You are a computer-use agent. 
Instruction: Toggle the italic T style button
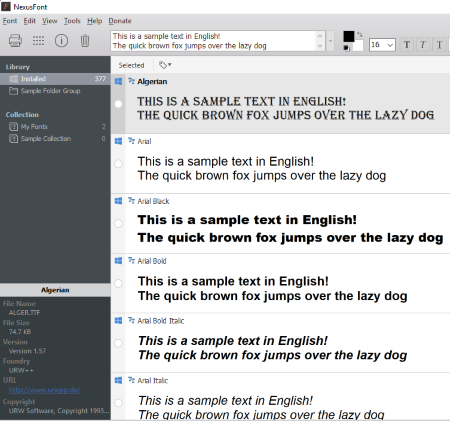tap(423, 45)
